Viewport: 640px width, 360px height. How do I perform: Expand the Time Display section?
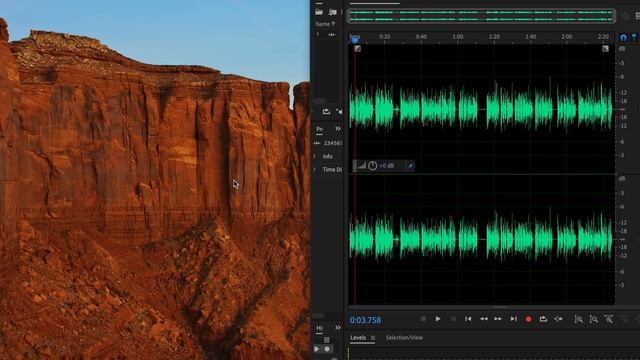315,169
